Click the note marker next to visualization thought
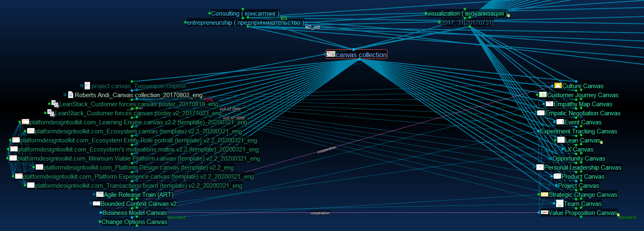This screenshot has width=644, height=231. (508, 16)
